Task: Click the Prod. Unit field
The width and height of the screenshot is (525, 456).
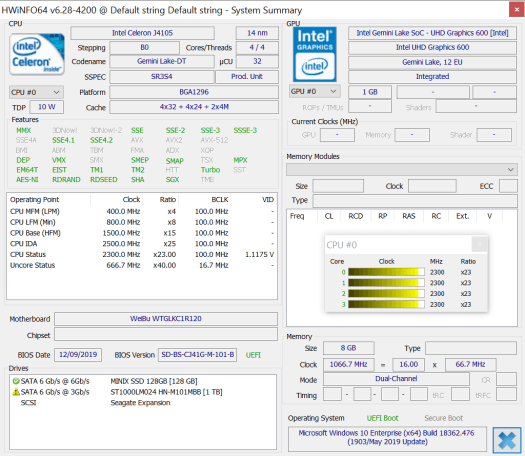Action: pyautogui.click(x=247, y=77)
